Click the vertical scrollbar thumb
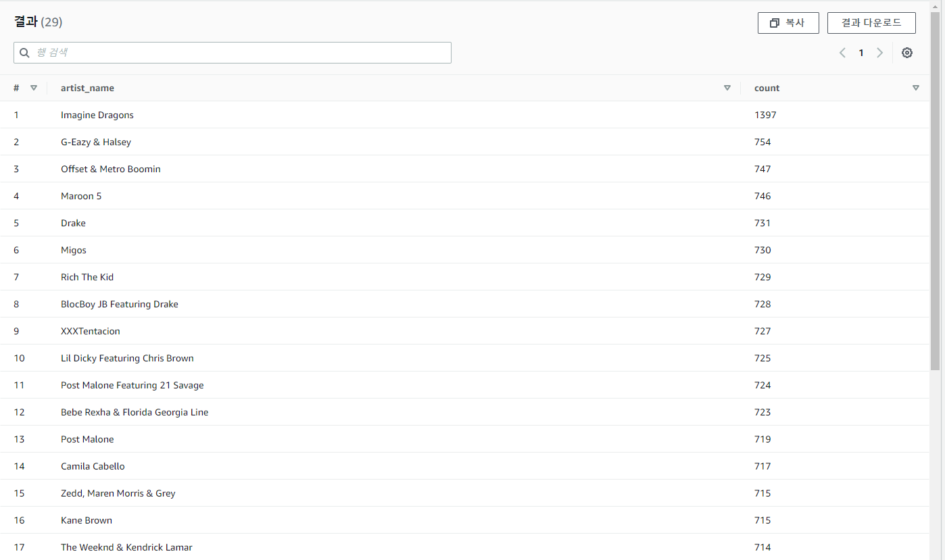The height and width of the screenshot is (560, 945). coord(936,193)
